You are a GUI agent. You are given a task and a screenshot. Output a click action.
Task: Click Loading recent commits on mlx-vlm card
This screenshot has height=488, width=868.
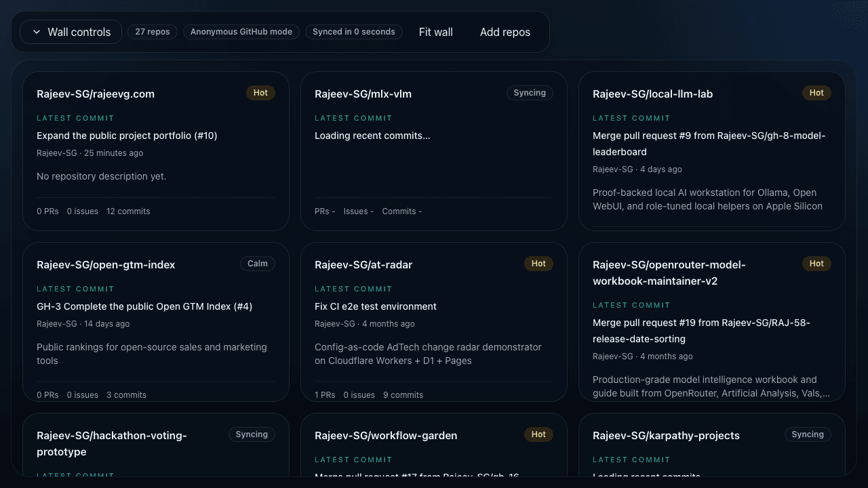pos(372,136)
